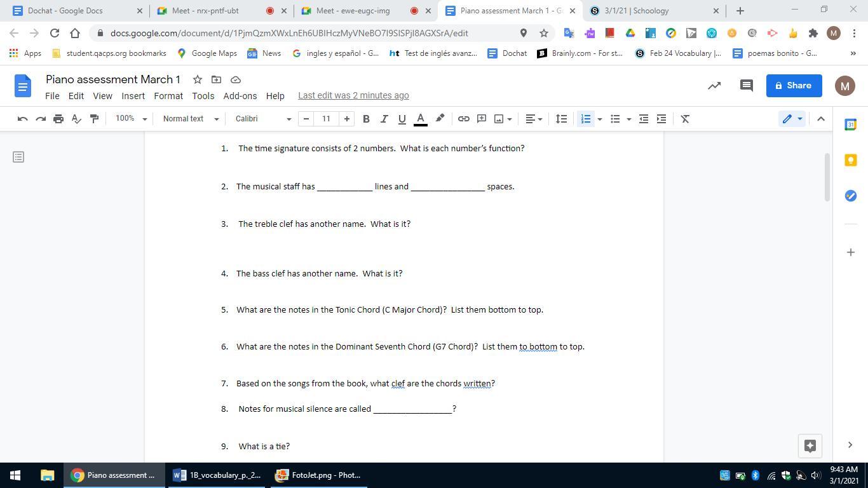Viewport: 868px width, 488px height.
Task: Open Google Keep in side panel
Action: [850, 160]
